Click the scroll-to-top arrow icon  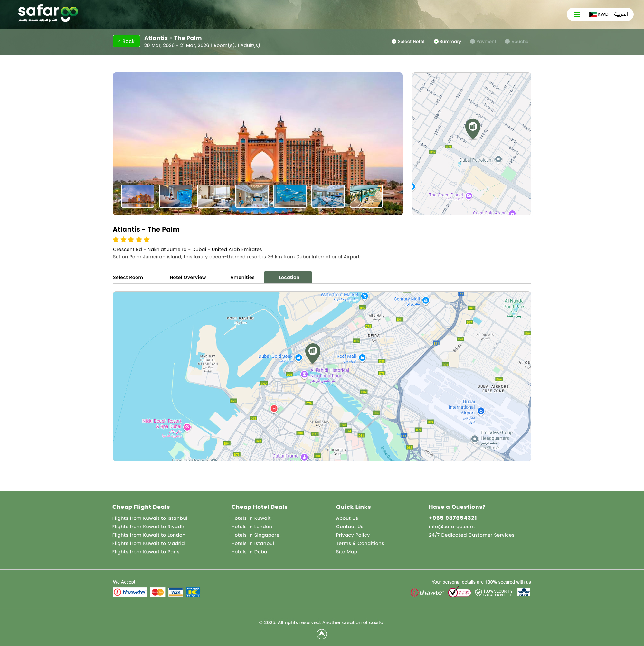coord(321,634)
